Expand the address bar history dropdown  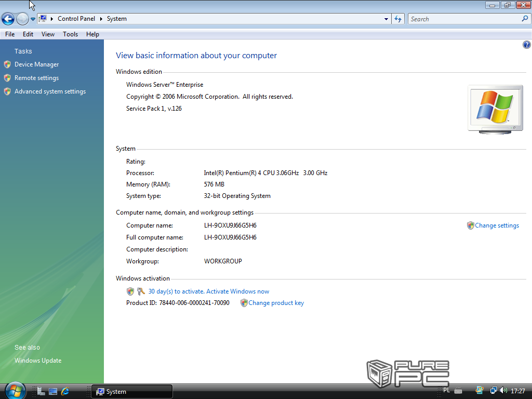[x=386, y=19]
